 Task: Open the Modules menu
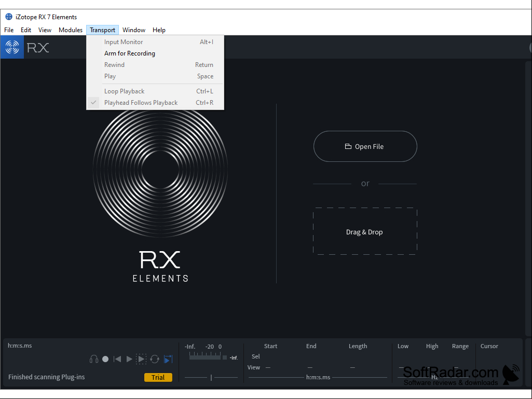pyautogui.click(x=71, y=30)
